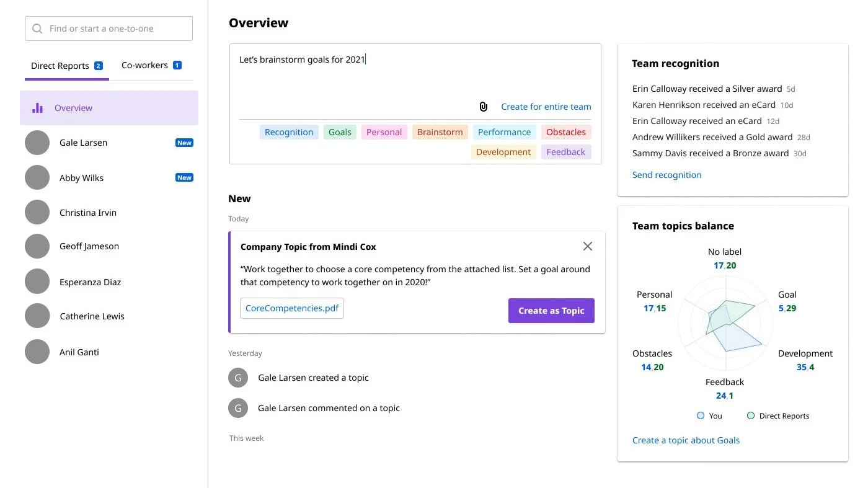Click the Create as Topic button
This screenshot has height=488, width=868.
pos(551,311)
